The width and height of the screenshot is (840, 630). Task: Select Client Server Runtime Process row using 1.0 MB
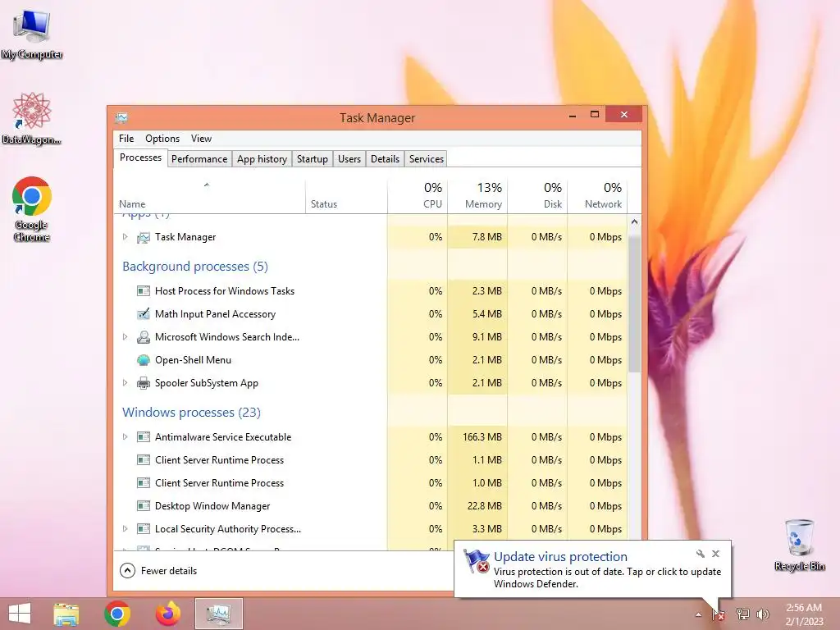click(x=370, y=483)
